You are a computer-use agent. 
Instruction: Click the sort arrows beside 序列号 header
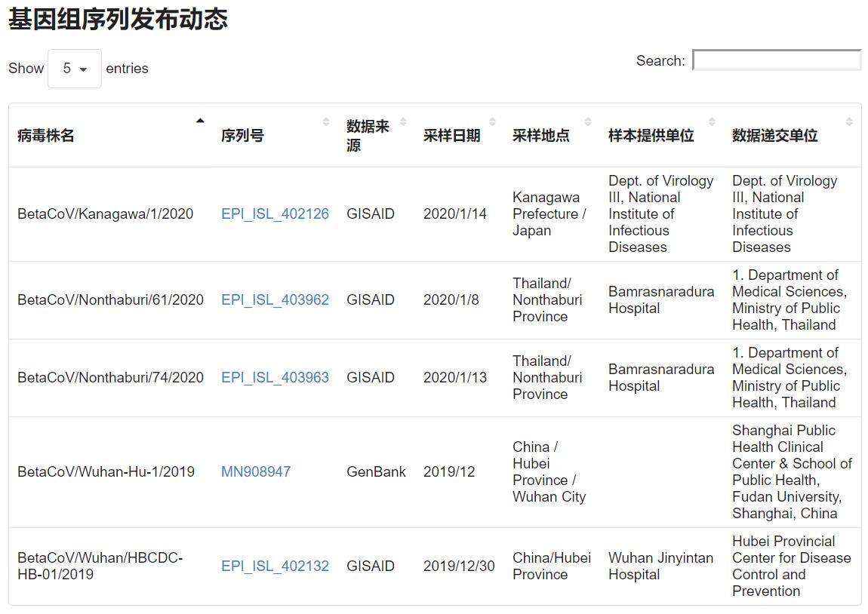tap(325, 121)
